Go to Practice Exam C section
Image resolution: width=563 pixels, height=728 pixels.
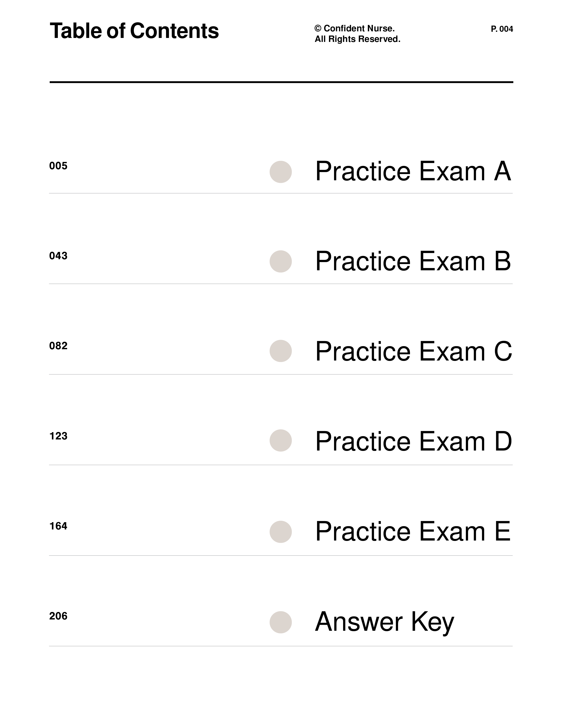click(x=414, y=351)
